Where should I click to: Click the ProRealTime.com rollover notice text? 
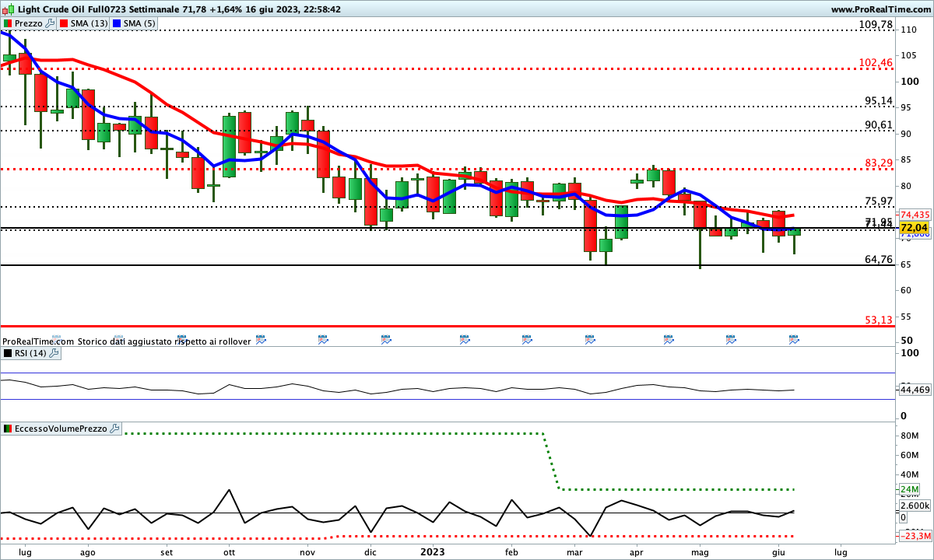126,341
